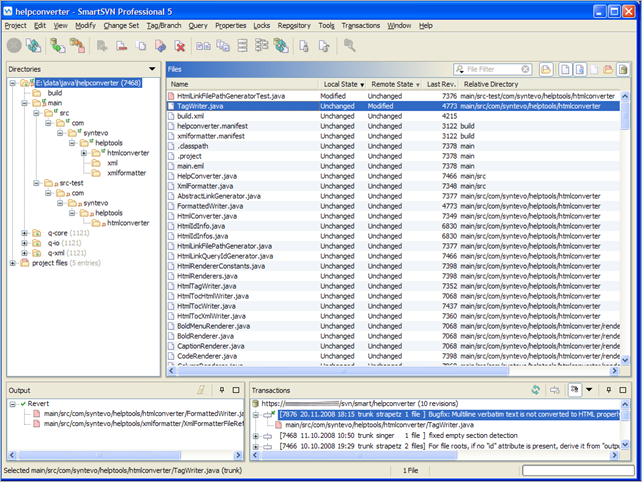This screenshot has height=482, width=642.
Task: Click the first file view folder icon beside File Filter
Action: pos(546,69)
